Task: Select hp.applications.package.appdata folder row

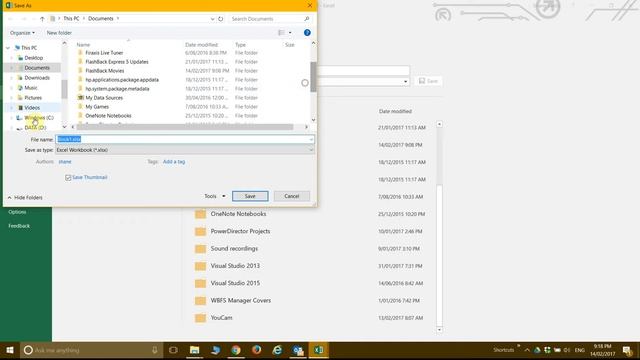Action: [122, 80]
